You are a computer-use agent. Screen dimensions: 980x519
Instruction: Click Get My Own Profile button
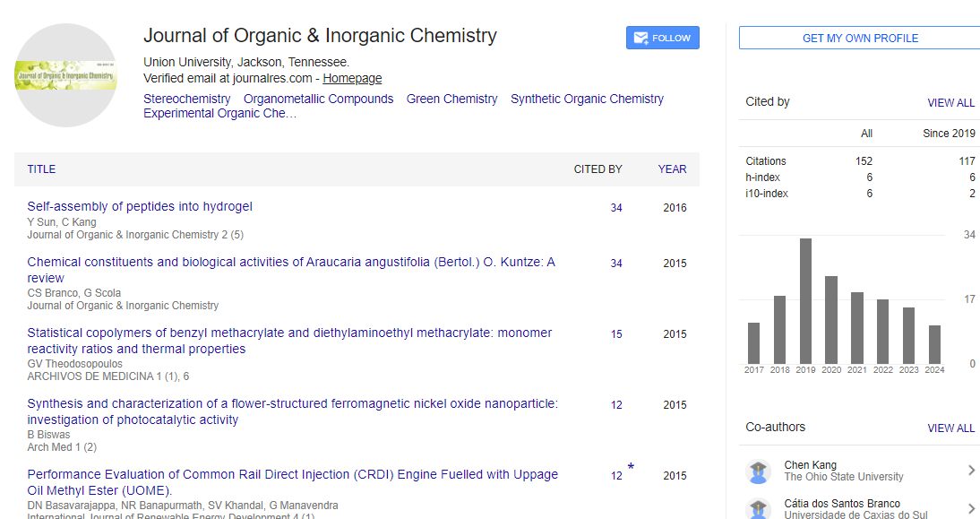pyautogui.click(x=860, y=39)
